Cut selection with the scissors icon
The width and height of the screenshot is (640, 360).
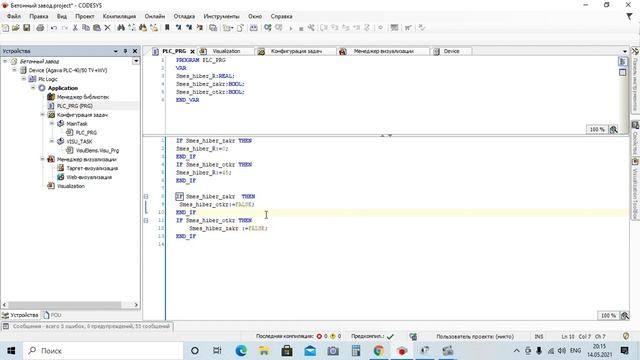click(75, 28)
